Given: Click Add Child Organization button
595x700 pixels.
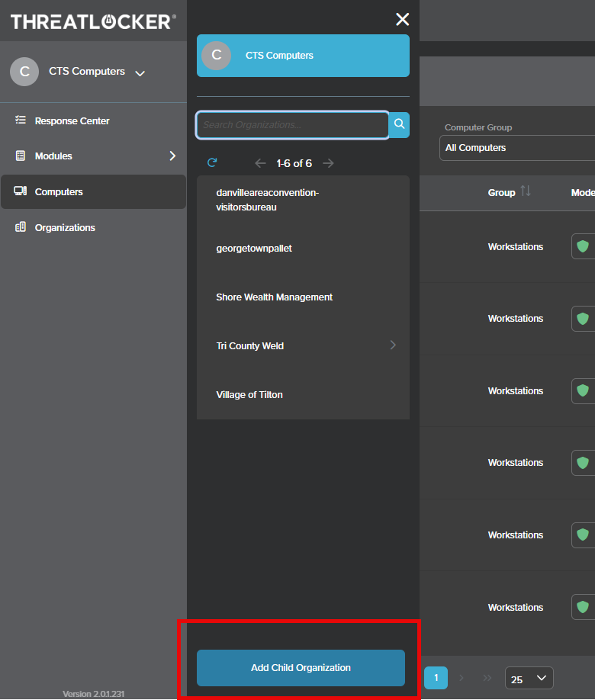Looking at the screenshot, I should tap(301, 668).
